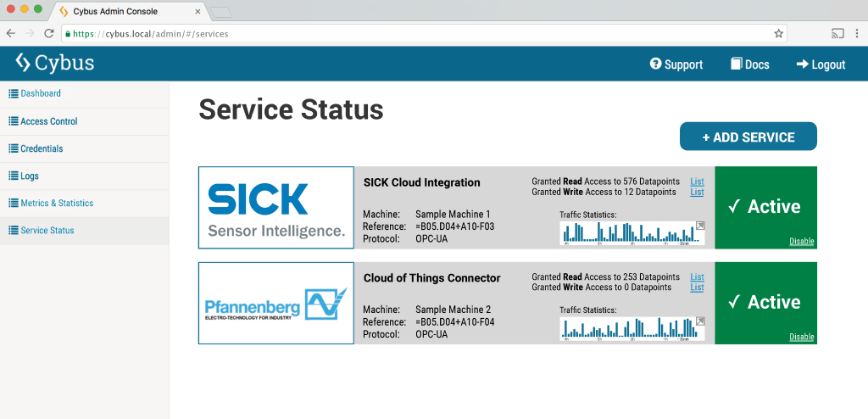Close the Cybus Admin Console tab
The width and height of the screenshot is (868, 419).
pos(198,11)
